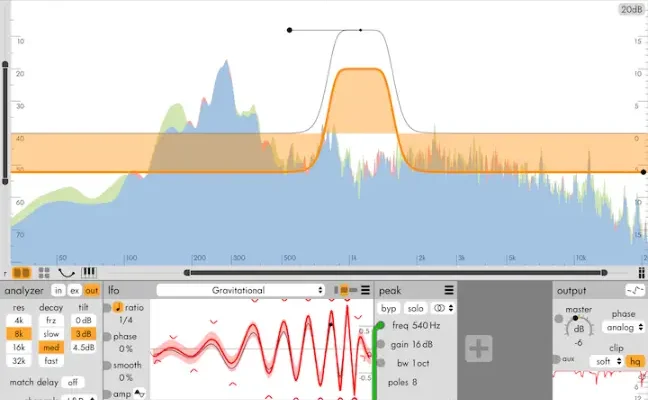The height and width of the screenshot is (400, 648).
Task: Click the orange split-panel view icon
Action: click(22, 271)
